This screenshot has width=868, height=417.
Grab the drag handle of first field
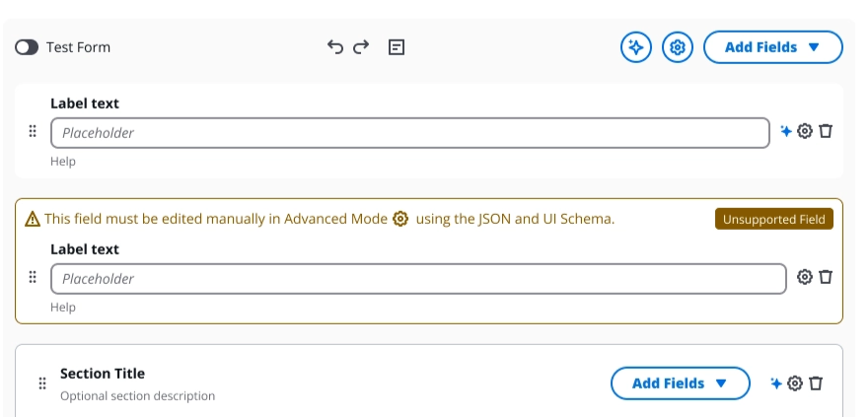tap(33, 131)
